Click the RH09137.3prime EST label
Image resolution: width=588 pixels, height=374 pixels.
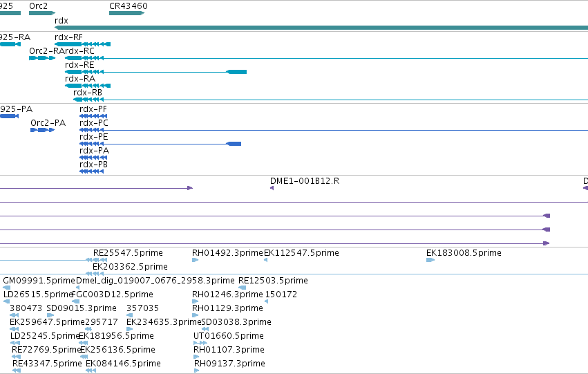[229, 364]
